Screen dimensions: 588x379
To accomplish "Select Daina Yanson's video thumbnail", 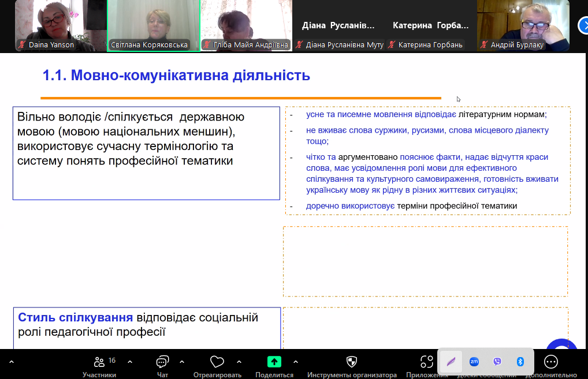I will (x=61, y=25).
